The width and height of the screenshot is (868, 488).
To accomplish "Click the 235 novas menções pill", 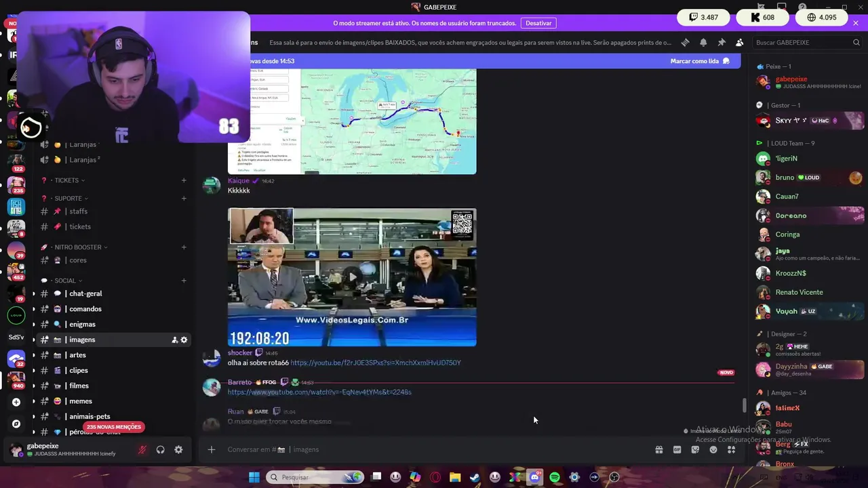I will (x=114, y=427).
